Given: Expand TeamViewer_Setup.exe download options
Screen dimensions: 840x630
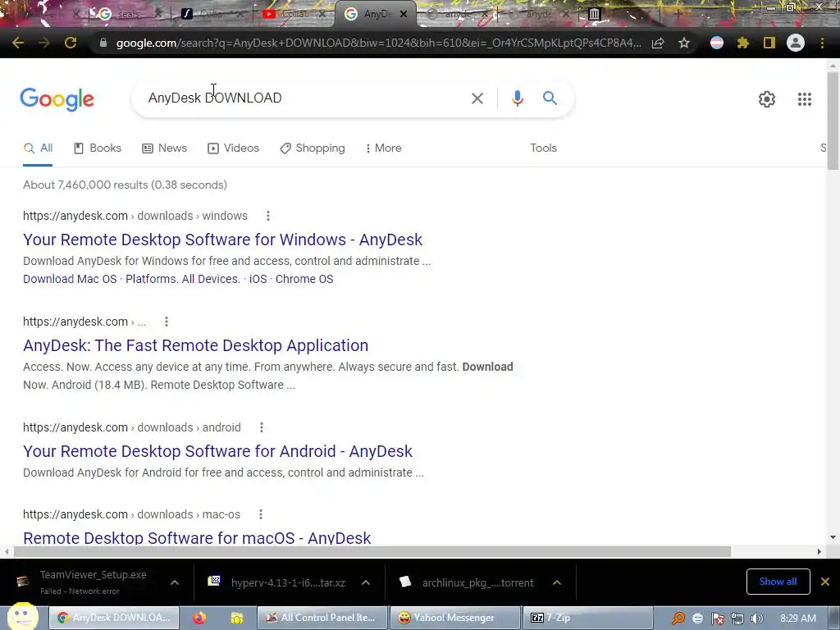Looking at the screenshot, I should [x=175, y=582].
